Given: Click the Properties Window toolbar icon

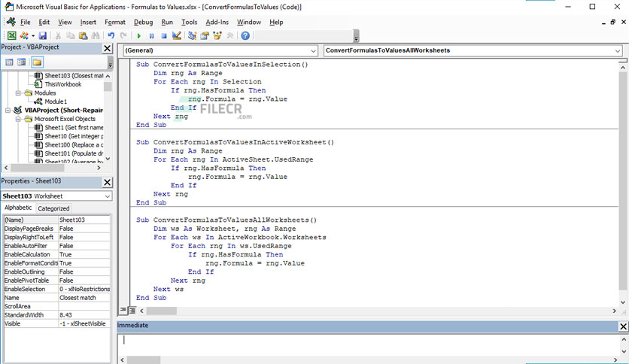Looking at the screenshot, I should [205, 35].
